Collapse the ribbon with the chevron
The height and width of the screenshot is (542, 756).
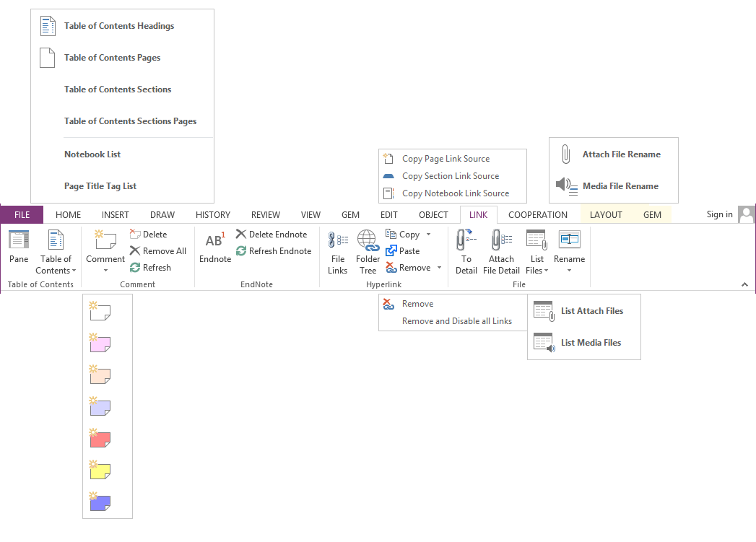click(x=744, y=285)
